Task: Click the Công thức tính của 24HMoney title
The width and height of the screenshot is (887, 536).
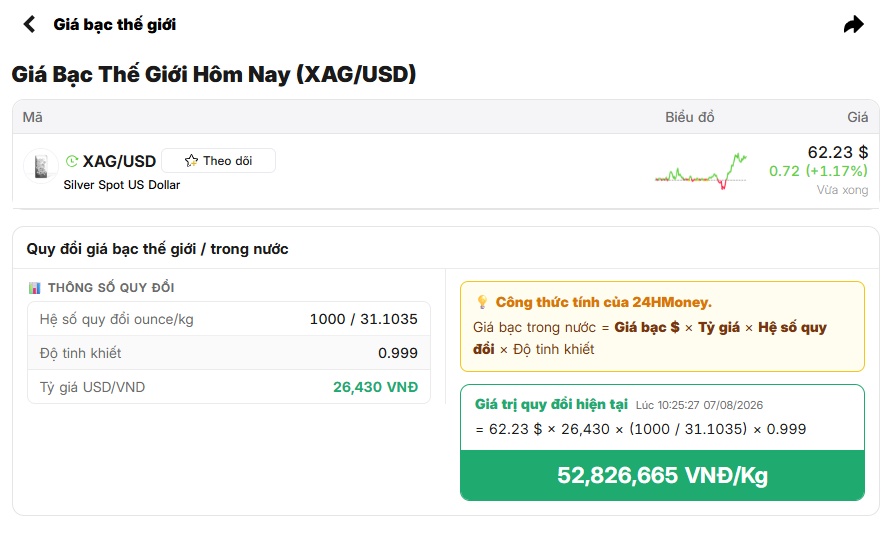Action: (604, 302)
